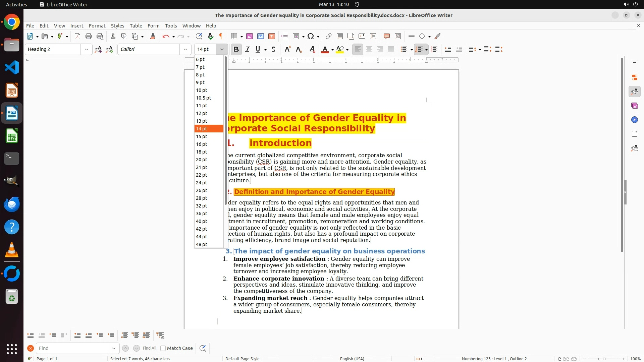Click the Justified alignment icon

click(x=391, y=50)
